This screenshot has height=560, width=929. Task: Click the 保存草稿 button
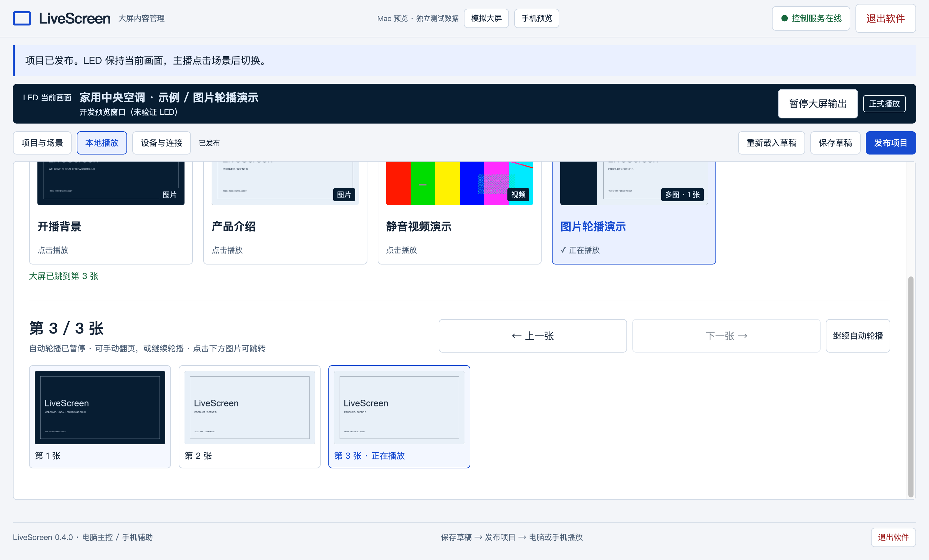pos(835,143)
